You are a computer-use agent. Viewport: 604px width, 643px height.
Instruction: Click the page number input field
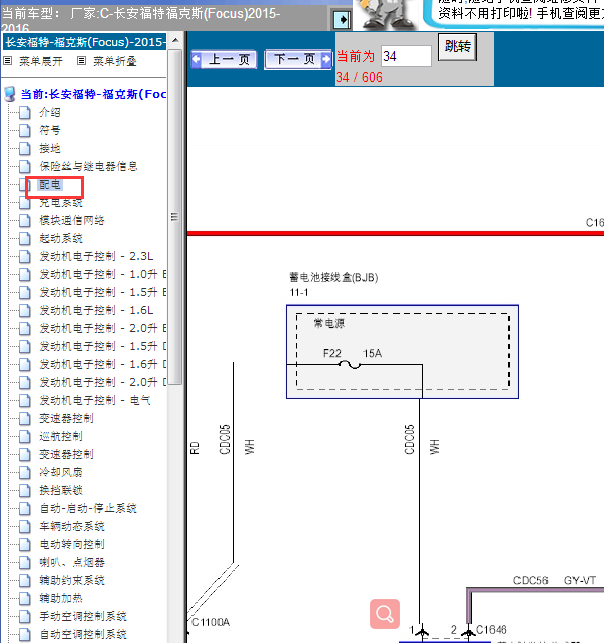coord(406,56)
